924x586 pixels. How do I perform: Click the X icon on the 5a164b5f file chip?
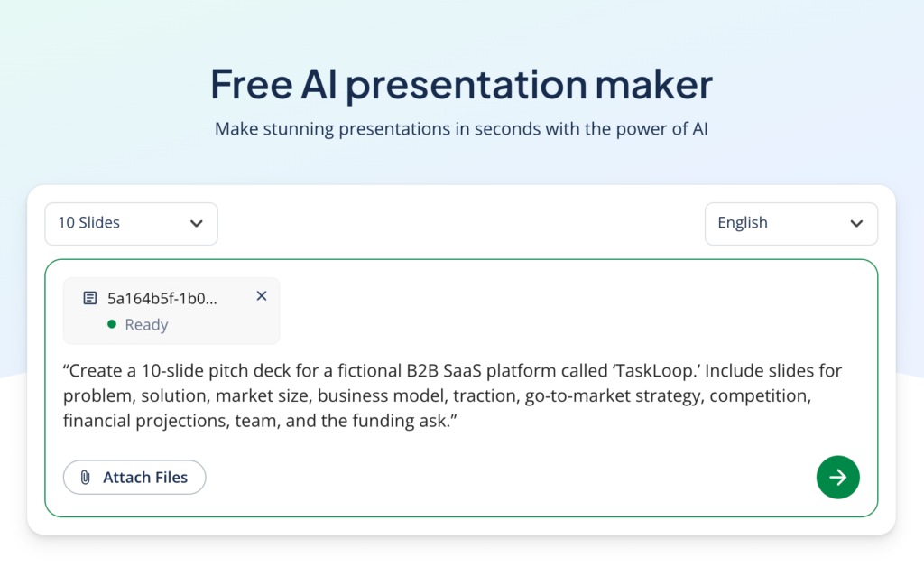pos(261,295)
